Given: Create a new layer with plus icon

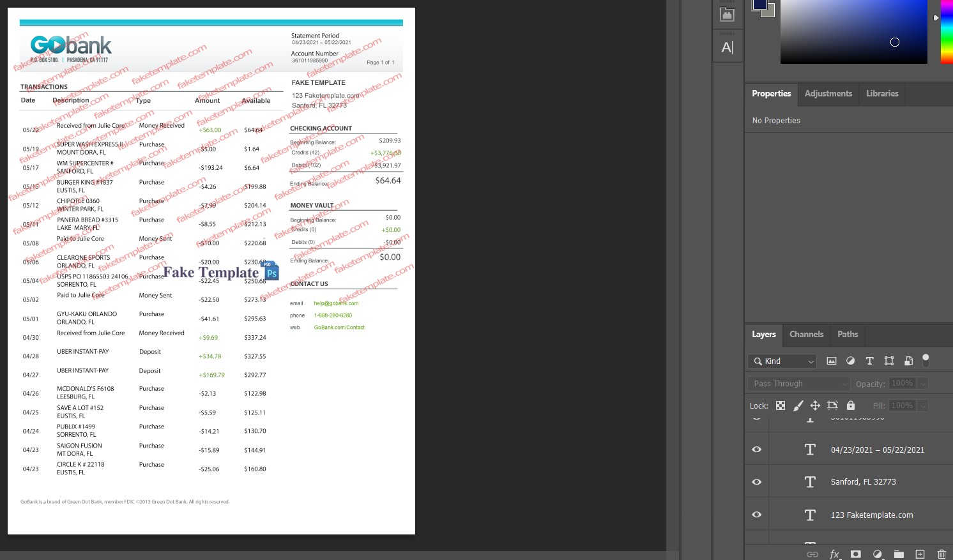Looking at the screenshot, I should pos(920,554).
